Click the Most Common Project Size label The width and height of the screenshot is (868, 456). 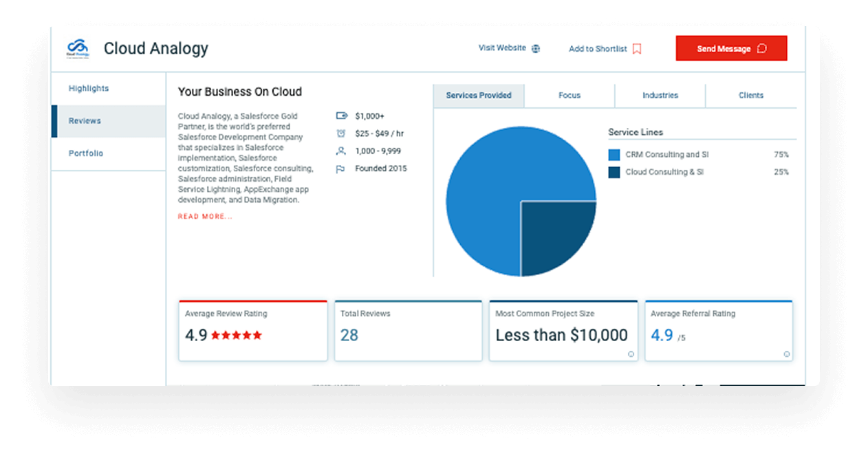click(545, 314)
